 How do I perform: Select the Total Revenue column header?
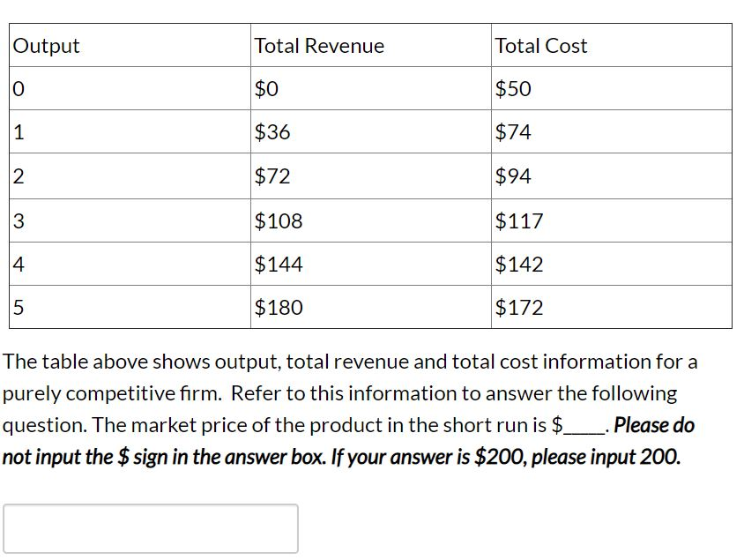(x=318, y=46)
